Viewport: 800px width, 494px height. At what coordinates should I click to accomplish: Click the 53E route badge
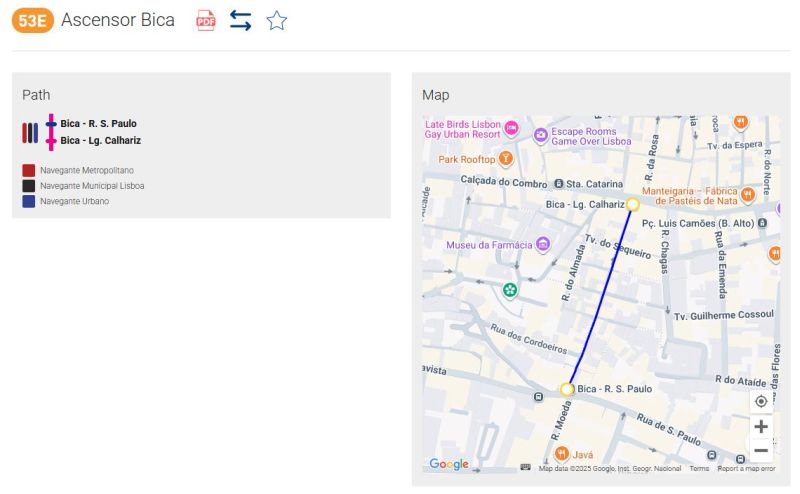pyautogui.click(x=31, y=20)
